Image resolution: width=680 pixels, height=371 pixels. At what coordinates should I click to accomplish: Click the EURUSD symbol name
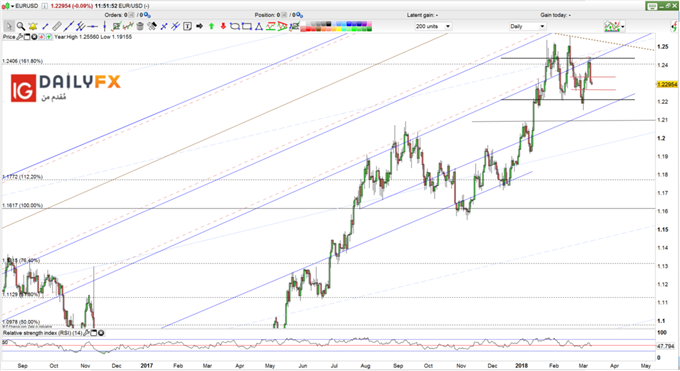click(26, 6)
